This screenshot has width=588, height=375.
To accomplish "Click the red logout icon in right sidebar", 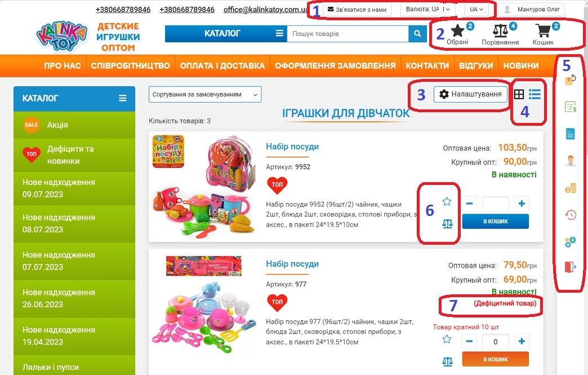I will 571,267.
